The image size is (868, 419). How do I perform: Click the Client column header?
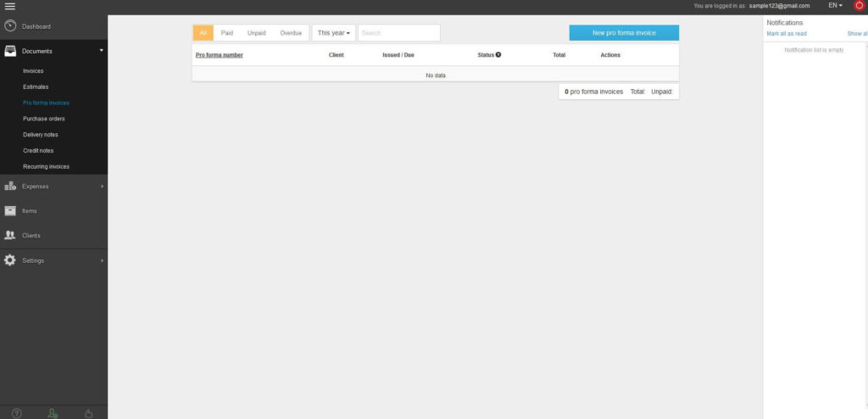[x=336, y=55]
